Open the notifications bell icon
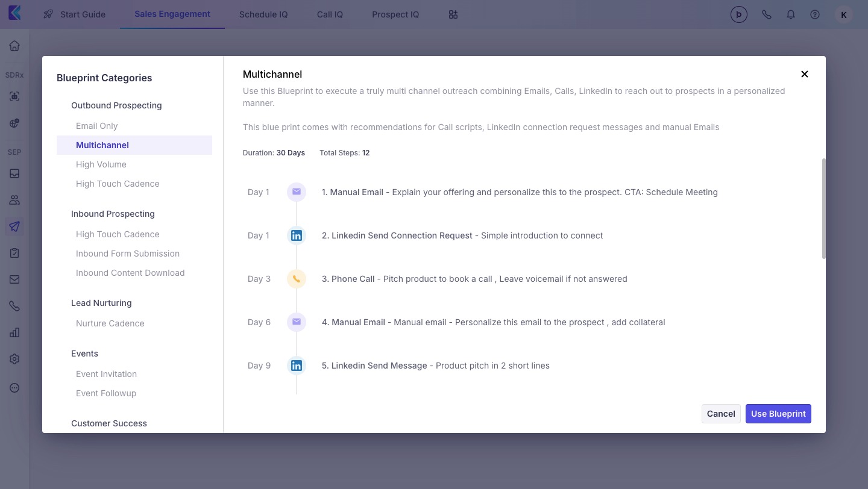The image size is (868, 489). tap(791, 14)
